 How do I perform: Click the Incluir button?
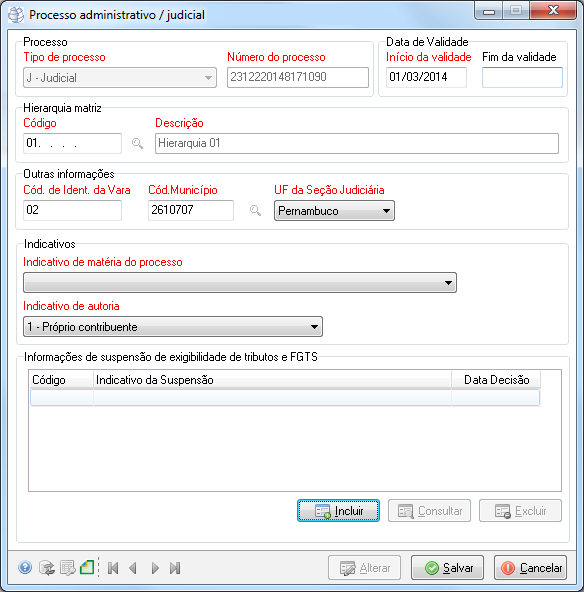pyautogui.click(x=338, y=511)
